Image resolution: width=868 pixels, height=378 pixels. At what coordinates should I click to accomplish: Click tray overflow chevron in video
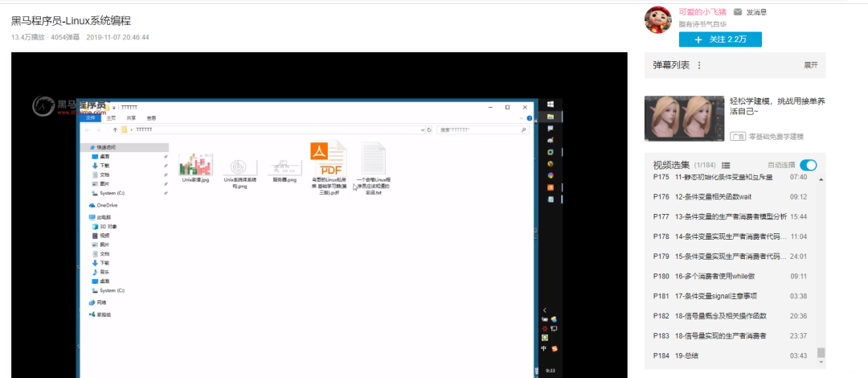545,310
